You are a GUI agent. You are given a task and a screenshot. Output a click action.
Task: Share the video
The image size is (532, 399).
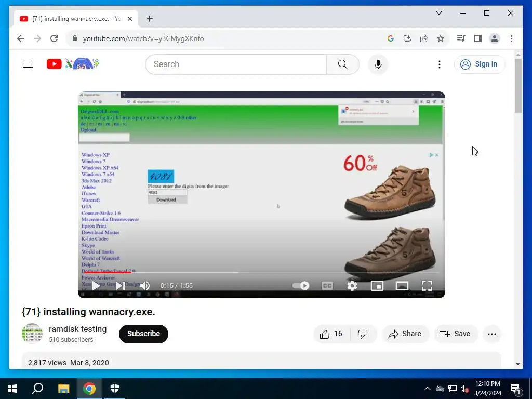pos(405,334)
